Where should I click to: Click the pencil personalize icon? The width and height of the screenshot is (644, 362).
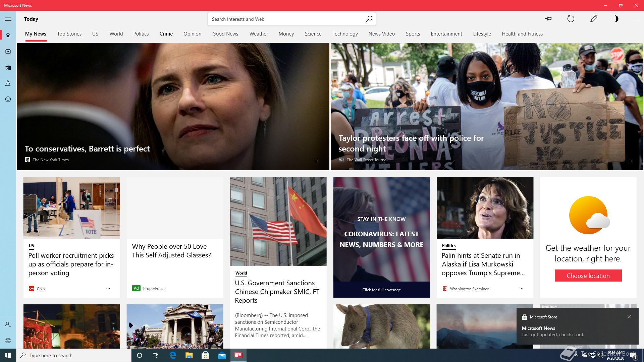[x=594, y=19]
